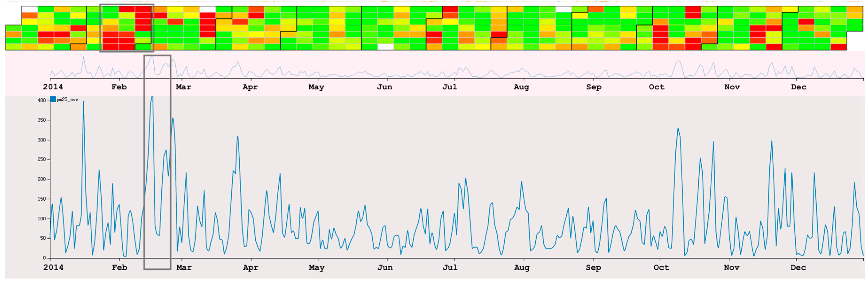The height and width of the screenshot is (284, 868).
Task: Select Dec label under the main line chart
Action: 799,268
